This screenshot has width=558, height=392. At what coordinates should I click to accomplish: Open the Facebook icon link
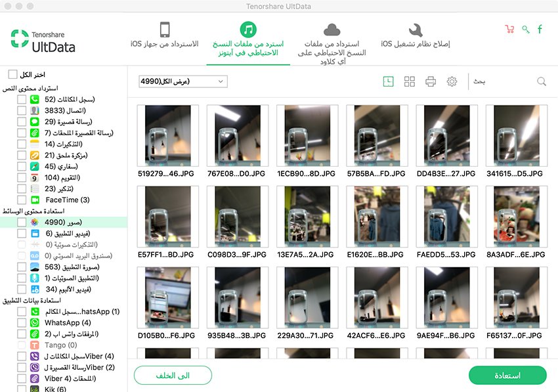click(x=540, y=29)
